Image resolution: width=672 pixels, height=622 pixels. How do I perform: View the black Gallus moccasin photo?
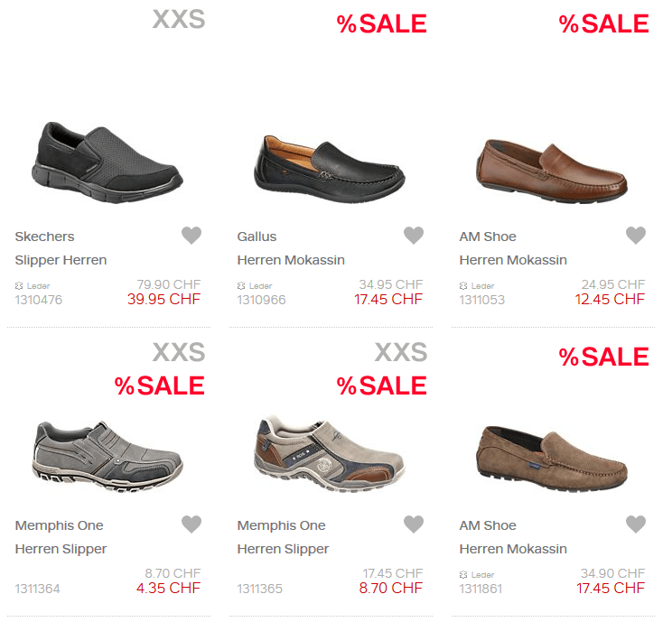click(x=331, y=162)
